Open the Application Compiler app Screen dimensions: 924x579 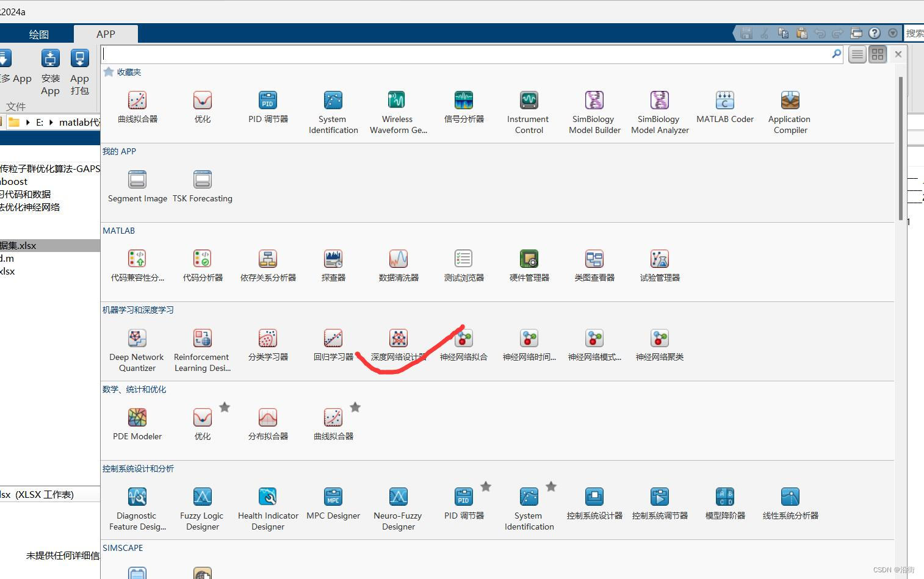tap(790, 113)
